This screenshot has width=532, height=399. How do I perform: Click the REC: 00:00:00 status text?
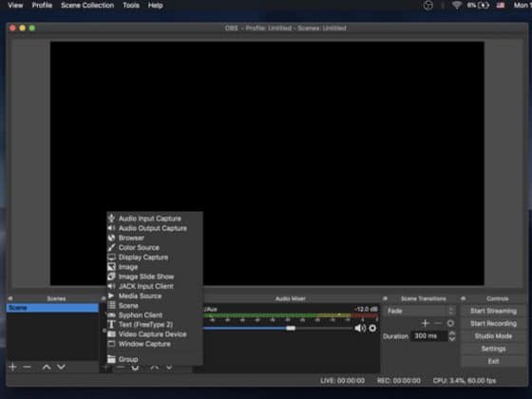399,381
